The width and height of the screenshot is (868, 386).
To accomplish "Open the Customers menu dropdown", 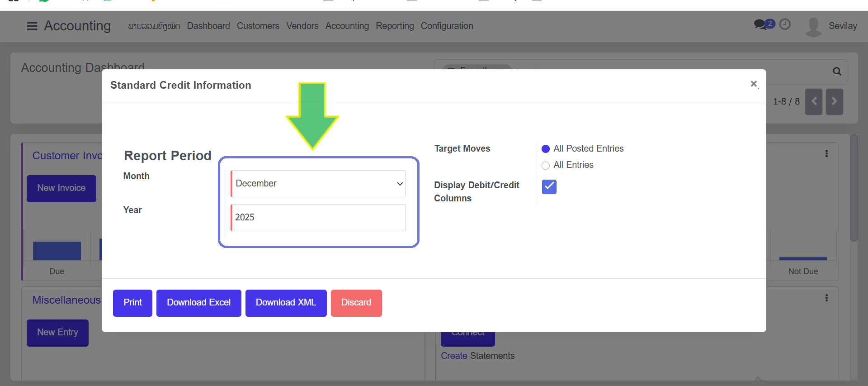I will (x=258, y=26).
